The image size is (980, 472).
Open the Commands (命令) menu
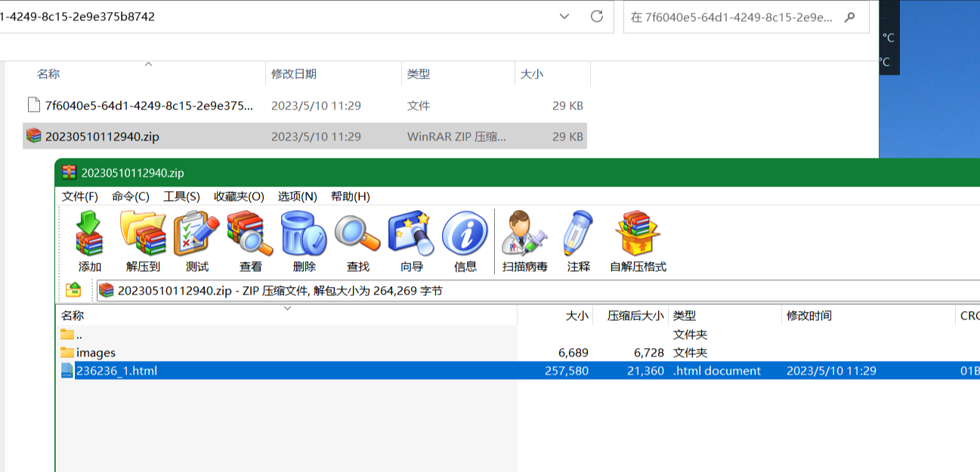pyautogui.click(x=131, y=196)
